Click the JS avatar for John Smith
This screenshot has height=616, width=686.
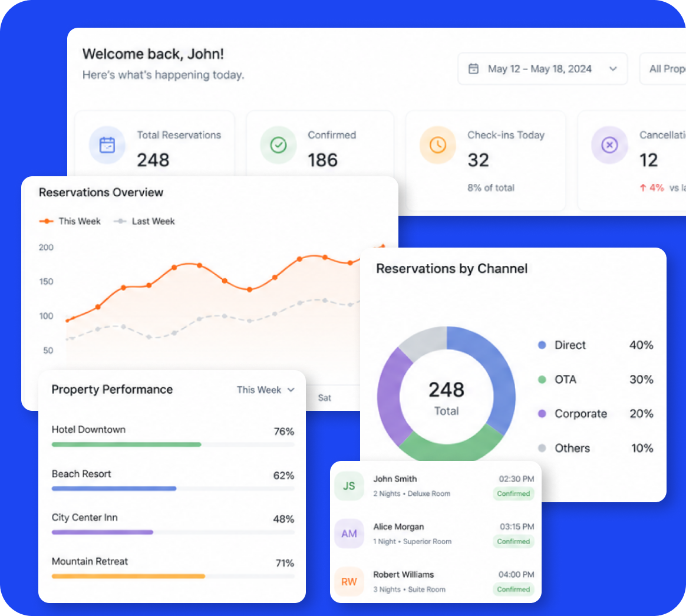pyautogui.click(x=349, y=486)
